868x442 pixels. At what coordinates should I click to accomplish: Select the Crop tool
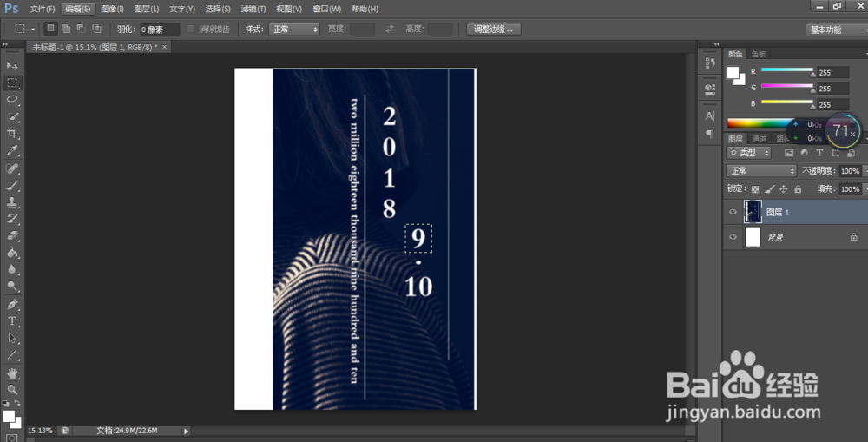[x=11, y=134]
